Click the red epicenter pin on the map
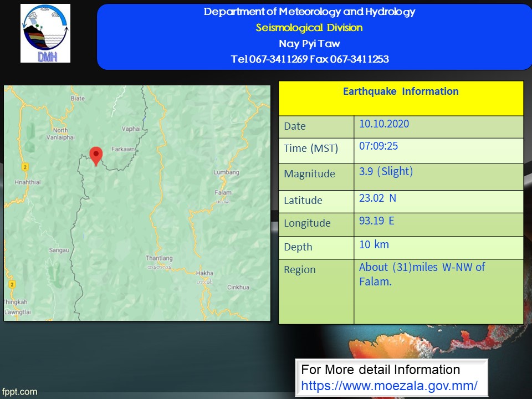 [x=96, y=155]
